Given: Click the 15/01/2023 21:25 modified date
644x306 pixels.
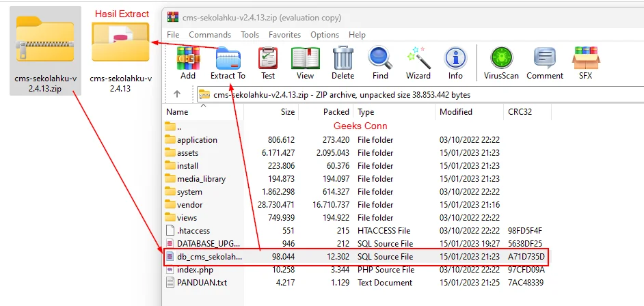Looking at the screenshot, I should [470, 283].
